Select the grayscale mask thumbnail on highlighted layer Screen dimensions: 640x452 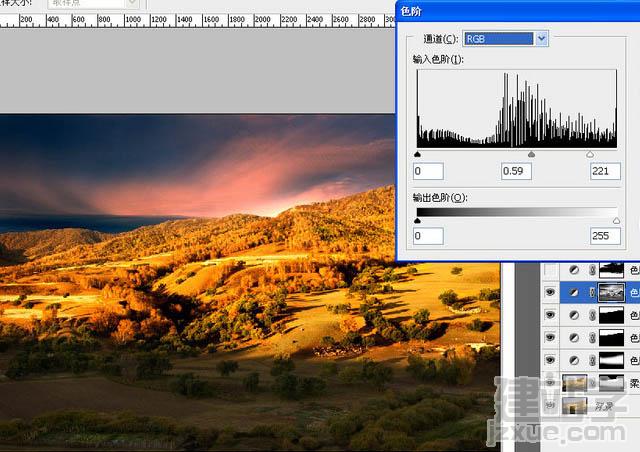pos(611,292)
